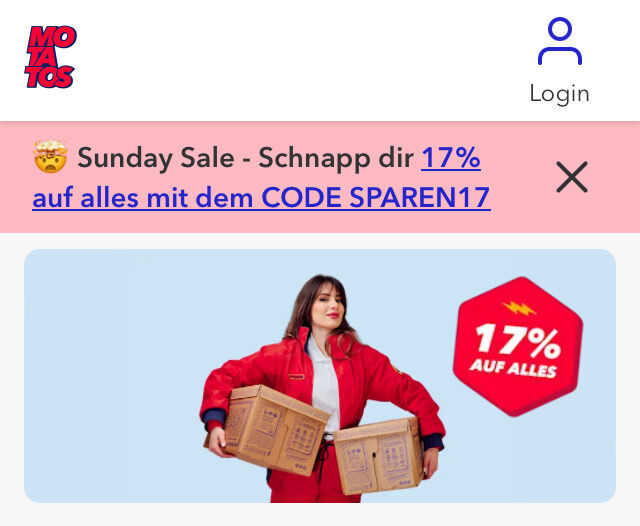Open the Motatos home logo
The image size is (640, 526).
point(51,57)
